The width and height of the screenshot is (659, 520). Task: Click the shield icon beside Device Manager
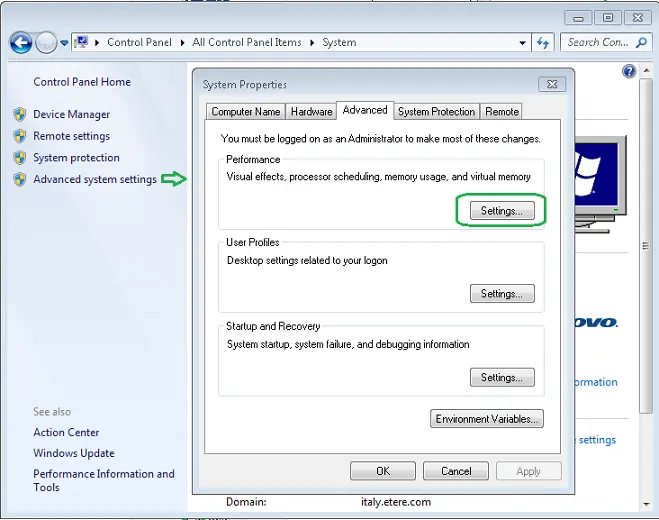pos(20,114)
